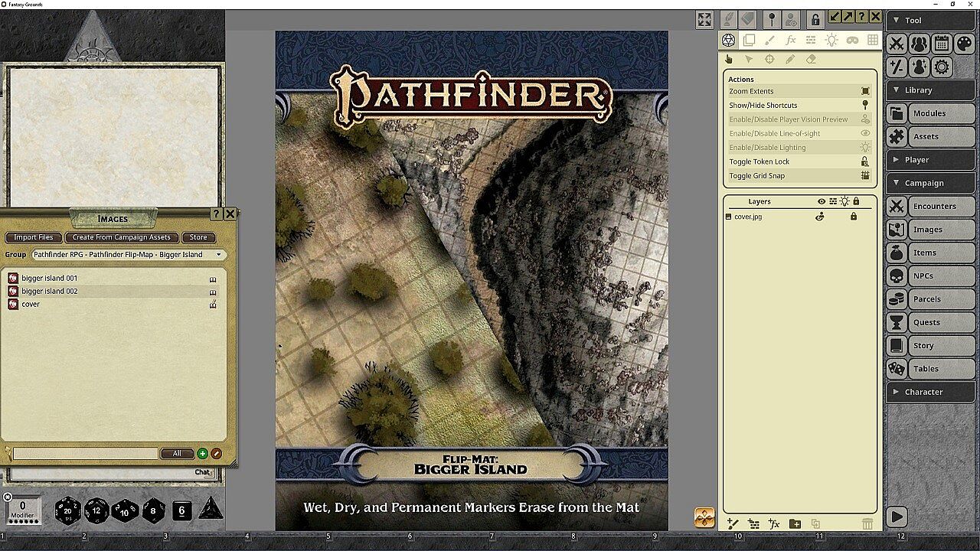
Task: Select the eraser tool
Action: tap(811, 59)
